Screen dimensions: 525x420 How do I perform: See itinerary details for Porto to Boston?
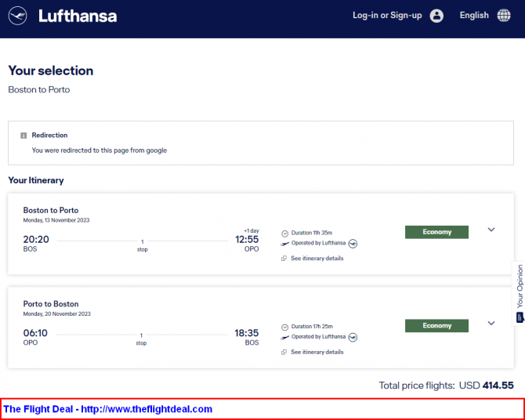pyautogui.click(x=317, y=352)
